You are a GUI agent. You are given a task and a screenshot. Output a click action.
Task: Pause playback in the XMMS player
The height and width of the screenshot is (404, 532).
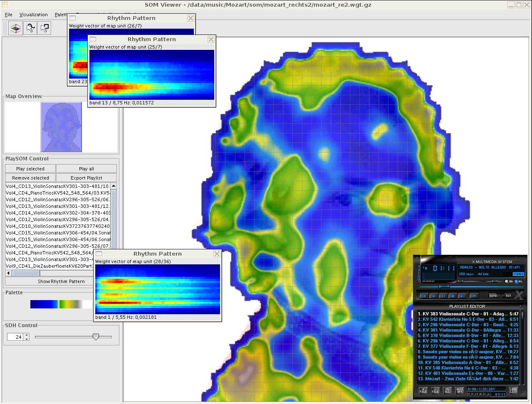(443, 296)
